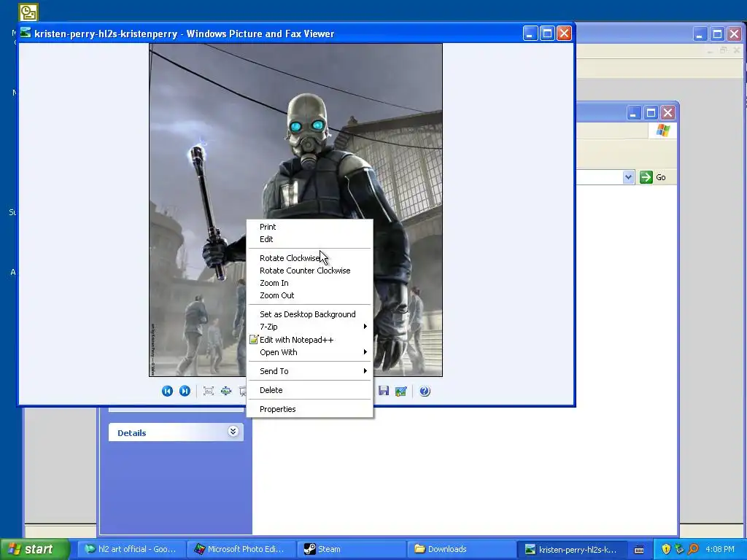Click the Copy To save disk icon
This screenshot has width=747, height=560.
click(384, 391)
